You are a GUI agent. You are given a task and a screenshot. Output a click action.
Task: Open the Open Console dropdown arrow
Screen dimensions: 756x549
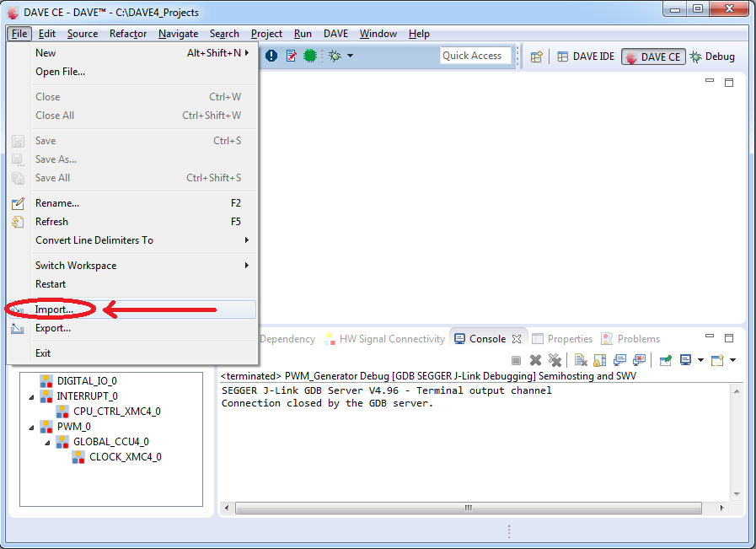click(x=733, y=360)
